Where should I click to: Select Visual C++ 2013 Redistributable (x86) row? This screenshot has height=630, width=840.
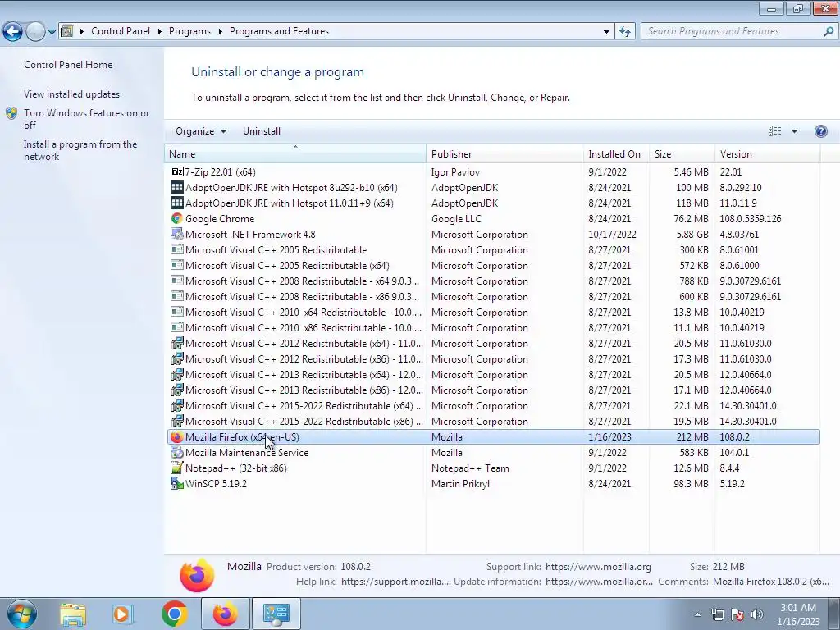[x=493, y=390]
